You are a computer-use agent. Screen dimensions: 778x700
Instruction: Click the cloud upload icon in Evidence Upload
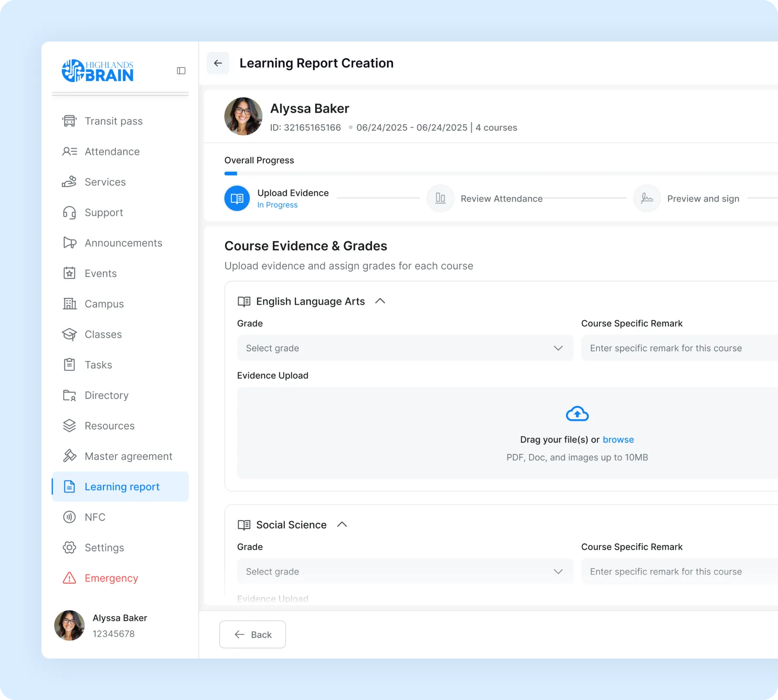tap(577, 414)
